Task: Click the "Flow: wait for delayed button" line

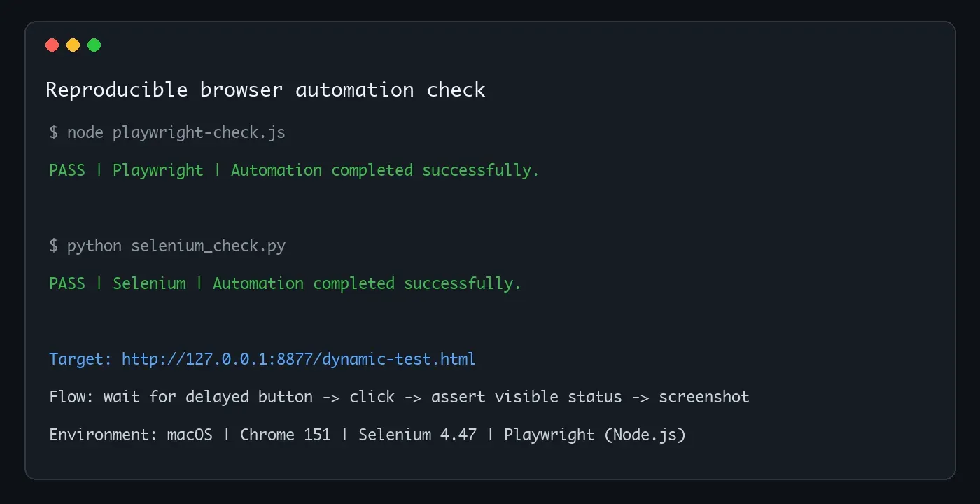Action: pos(399,397)
